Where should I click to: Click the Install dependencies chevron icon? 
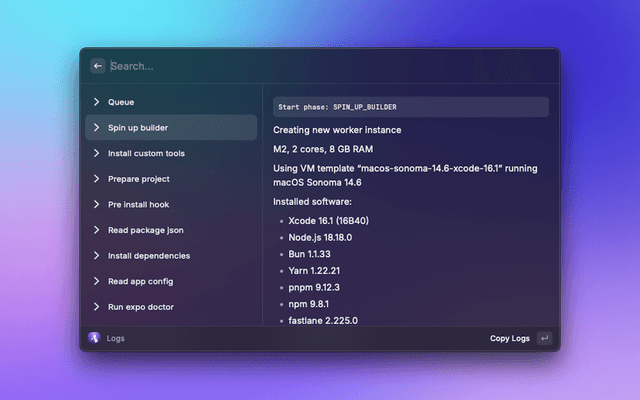[x=97, y=256]
